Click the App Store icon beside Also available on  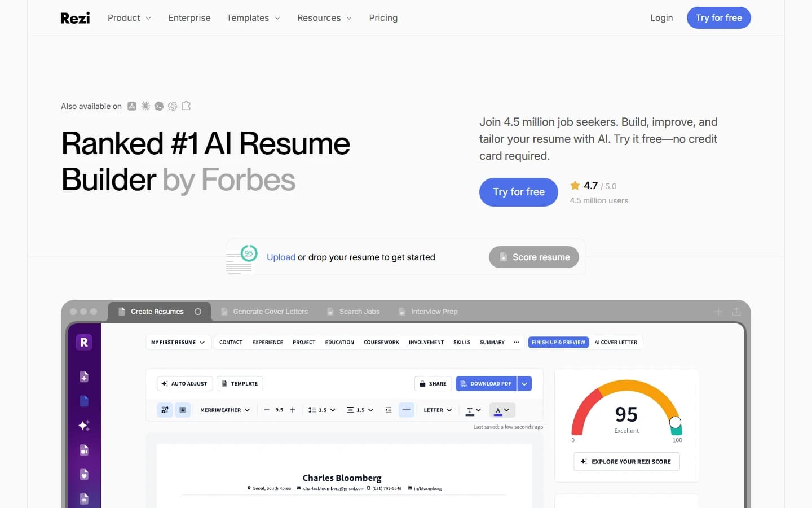(x=132, y=106)
